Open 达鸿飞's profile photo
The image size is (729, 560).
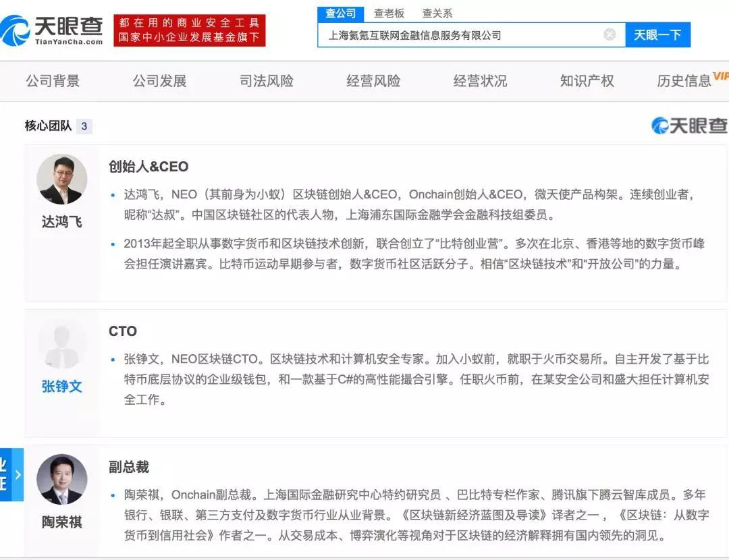coord(62,179)
